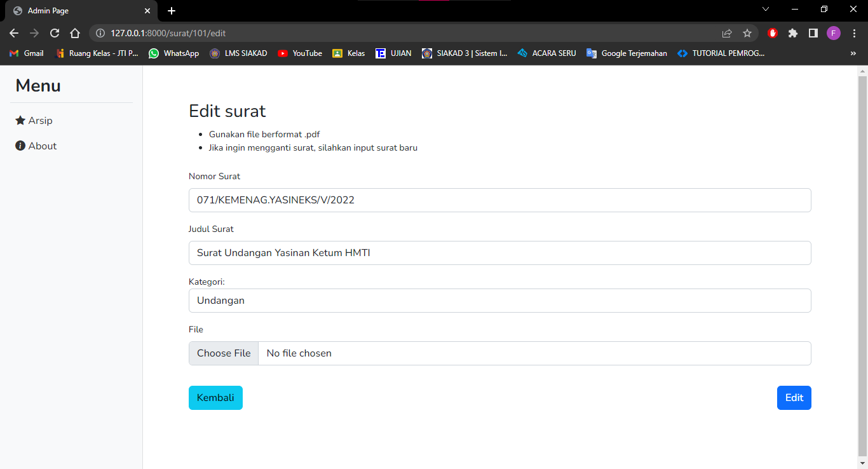Open Gmail from the bookmarks bar
Image resolution: width=868 pixels, height=469 pixels.
click(x=25, y=53)
